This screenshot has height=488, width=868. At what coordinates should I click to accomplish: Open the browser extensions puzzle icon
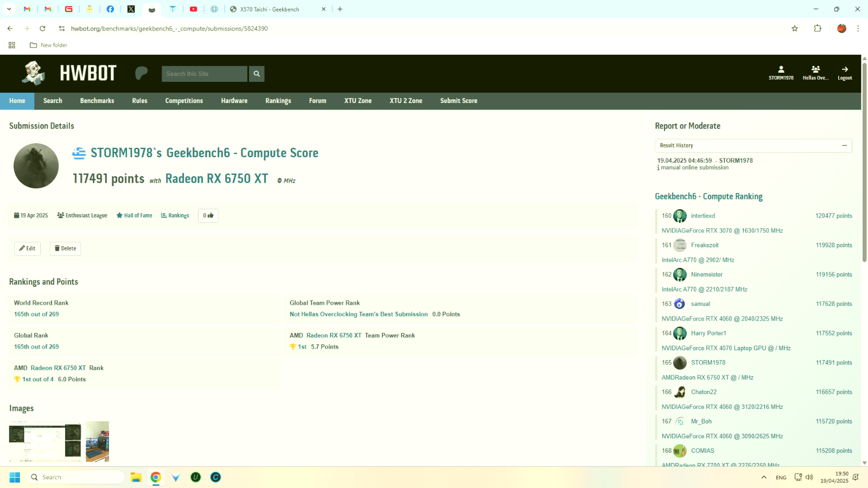click(818, 29)
